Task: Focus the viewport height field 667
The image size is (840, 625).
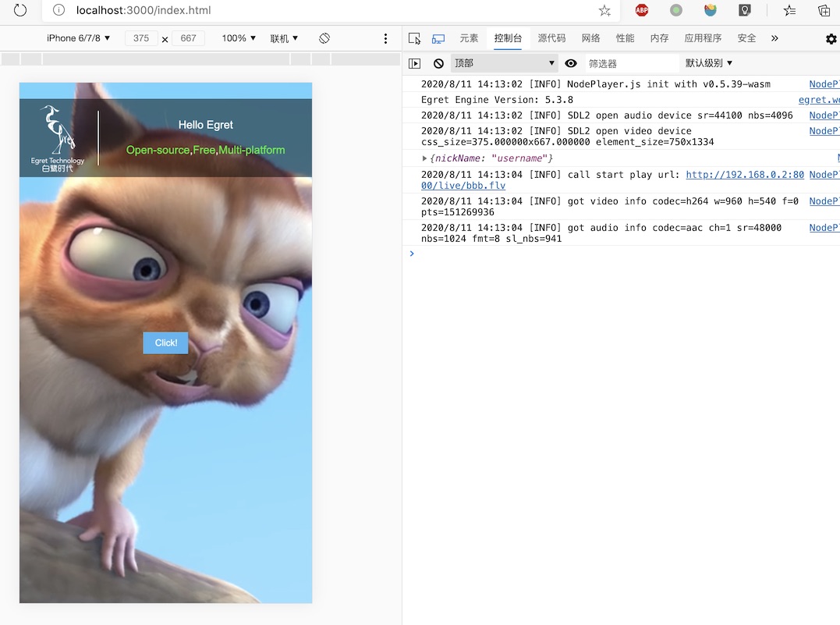Action: coord(188,38)
